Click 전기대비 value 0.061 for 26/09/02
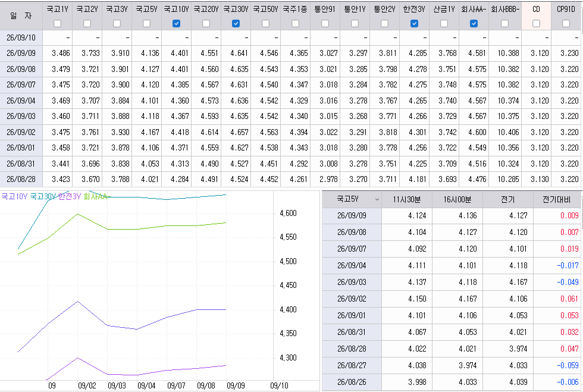 [569, 299]
